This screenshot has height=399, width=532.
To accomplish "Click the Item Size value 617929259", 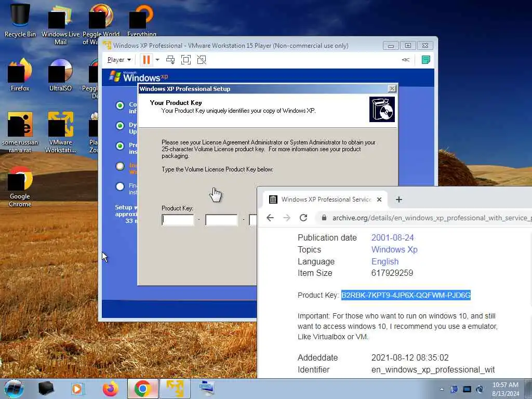I will coord(392,273).
